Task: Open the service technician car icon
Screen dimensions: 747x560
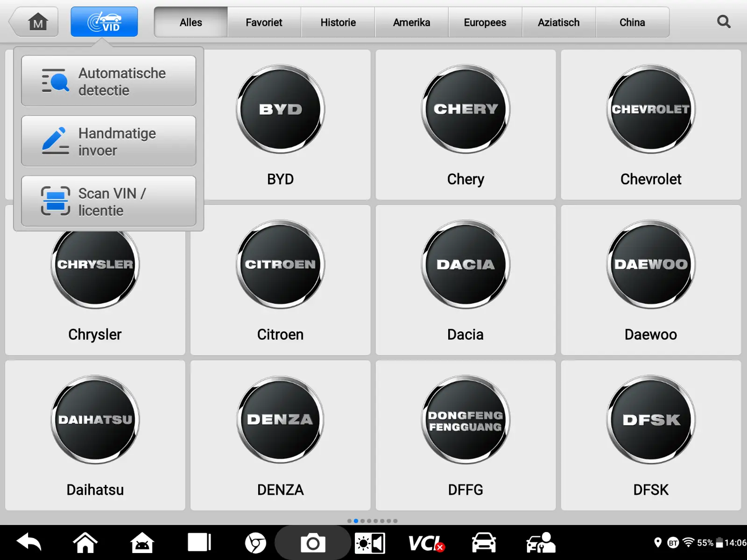Action: click(x=541, y=543)
